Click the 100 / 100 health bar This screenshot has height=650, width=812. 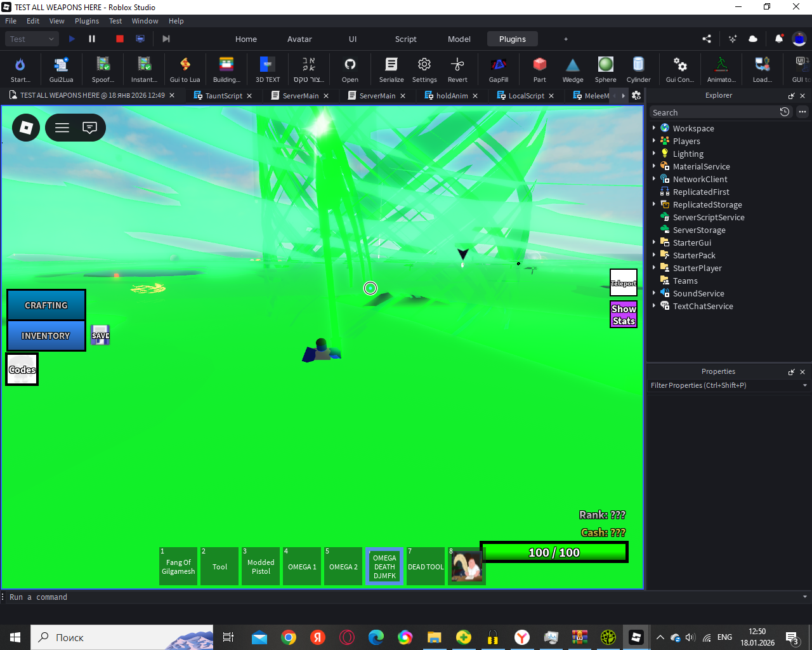point(554,552)
